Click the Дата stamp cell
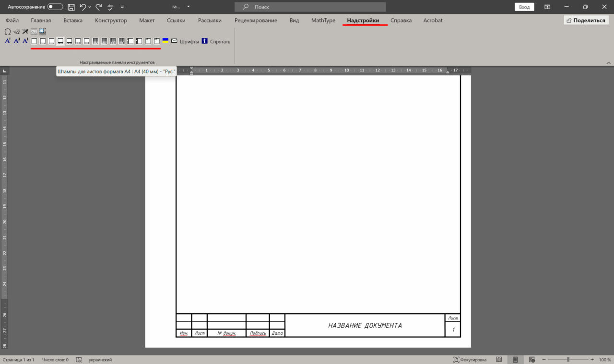 tap(277, 333)
